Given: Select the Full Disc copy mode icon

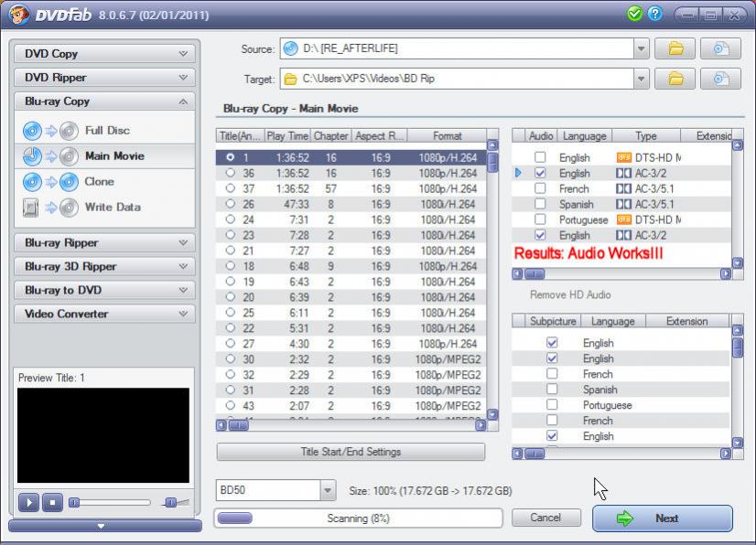Looking at the screenshot, I should 49,131.
